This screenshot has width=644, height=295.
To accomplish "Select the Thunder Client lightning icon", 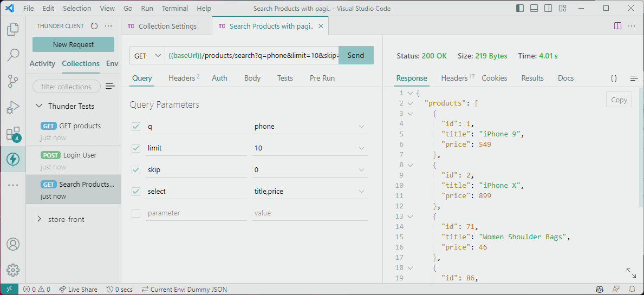I will click(x=13, y=159).
